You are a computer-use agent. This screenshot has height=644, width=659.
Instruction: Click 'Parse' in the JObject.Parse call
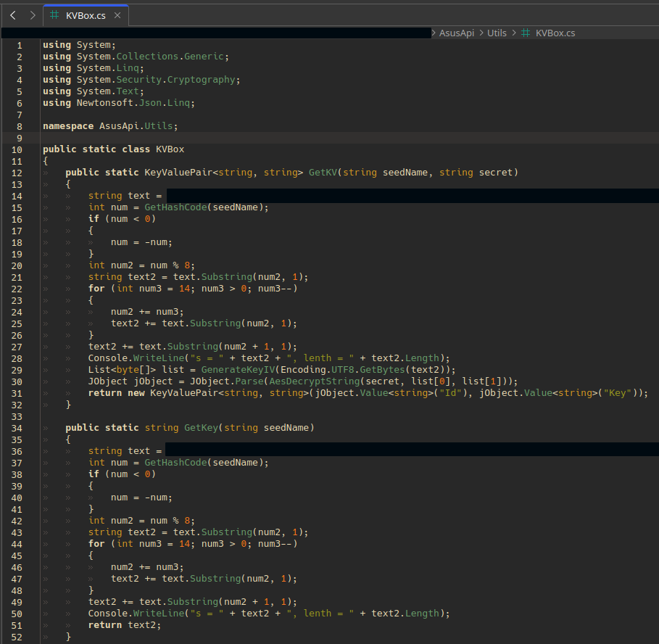pyautogui.click(x=249, y=381)
